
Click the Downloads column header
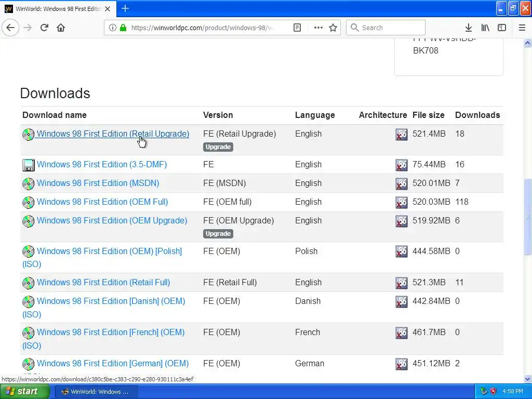click(477, 115)
